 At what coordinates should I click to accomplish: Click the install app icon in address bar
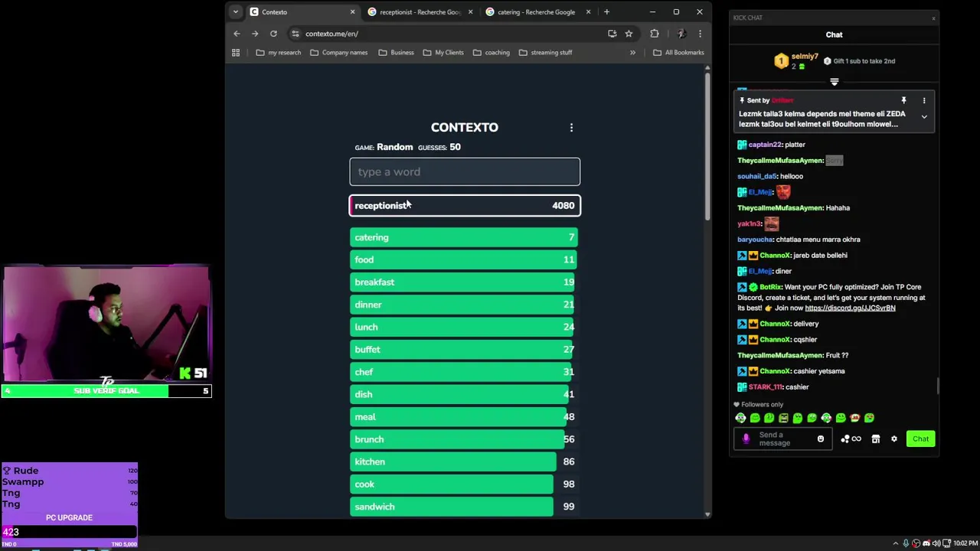pos(612,34)
